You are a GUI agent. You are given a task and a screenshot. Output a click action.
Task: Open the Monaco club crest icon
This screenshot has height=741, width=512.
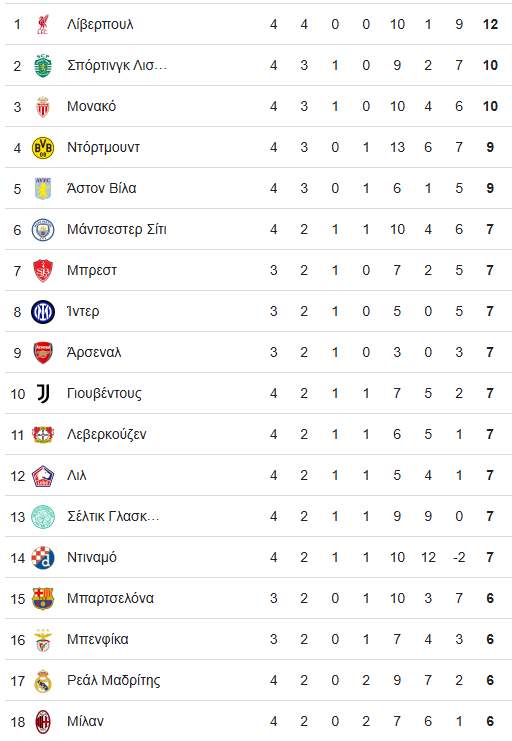[43, 107]
